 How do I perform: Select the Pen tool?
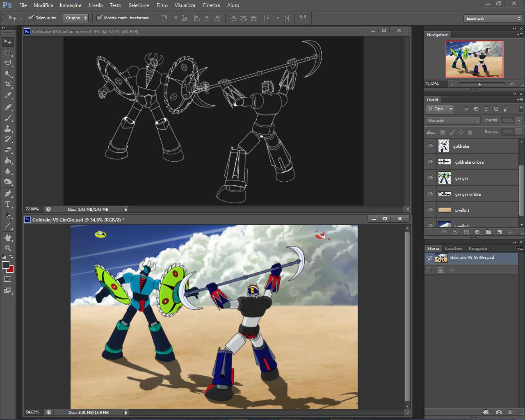pos(8,194)
